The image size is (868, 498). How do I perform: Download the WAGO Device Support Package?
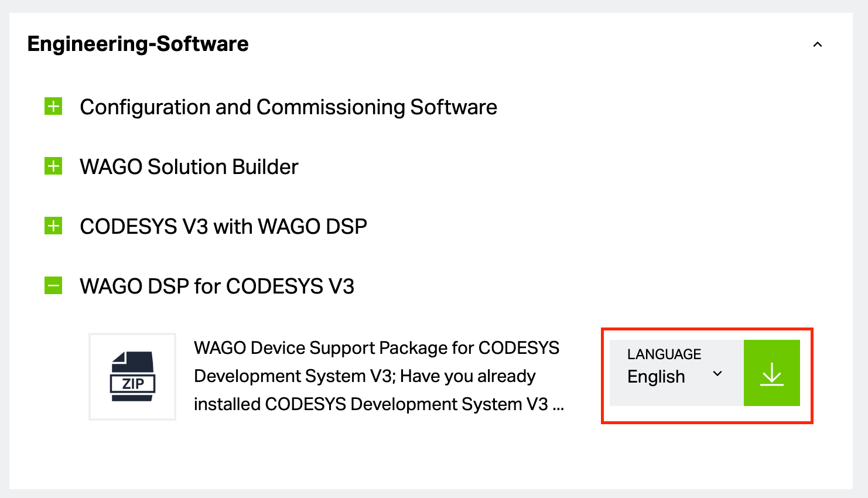point(772,373)
